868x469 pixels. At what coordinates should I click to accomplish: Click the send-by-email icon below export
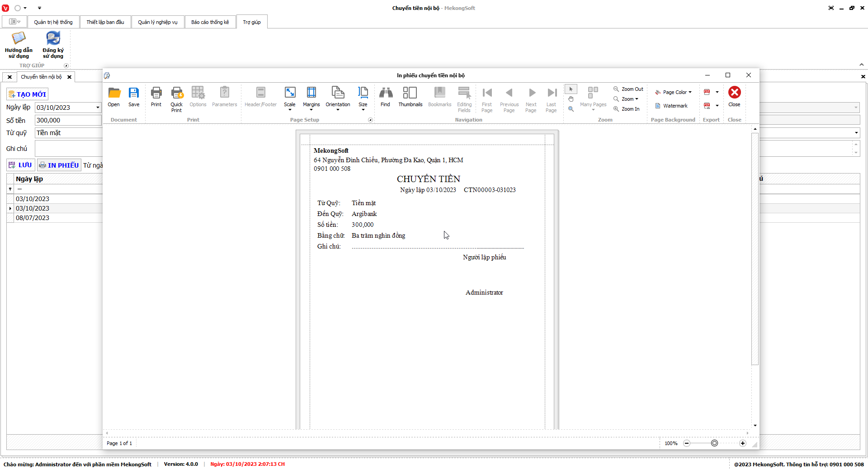707,106
